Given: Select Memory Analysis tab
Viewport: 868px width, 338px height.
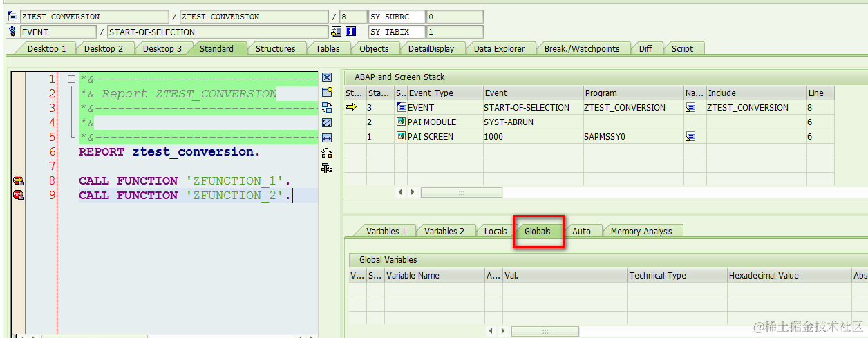Looking at the screenshot, I should click(x=641, y=231).
